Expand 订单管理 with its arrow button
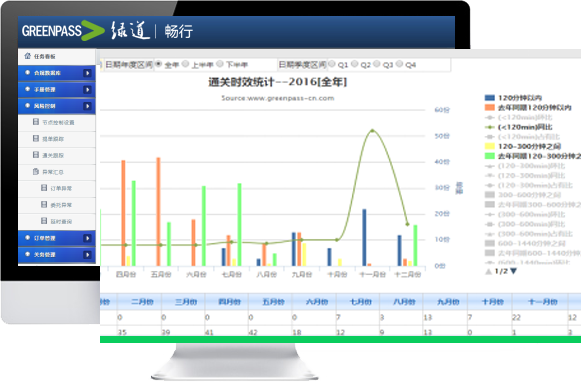The width and height of the screenshot is (581, 382). (x=87, y=238)
